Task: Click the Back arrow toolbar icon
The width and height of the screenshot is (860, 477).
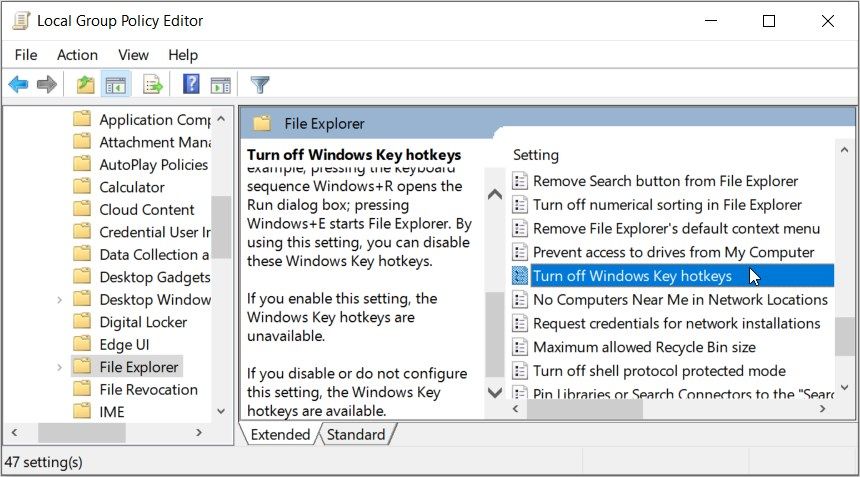Action: tap(18, 85)
